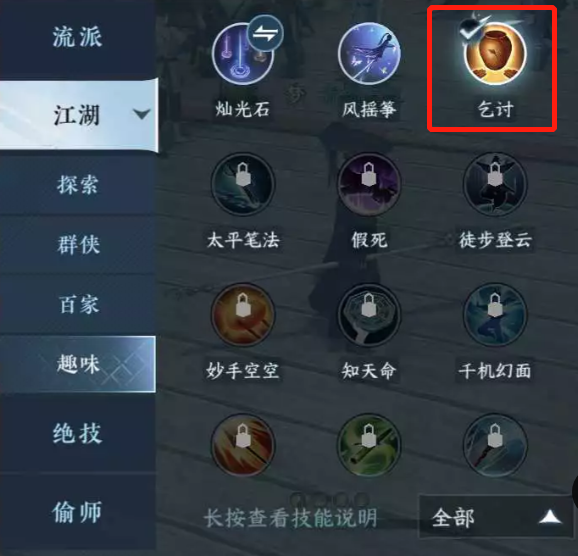
Task: Tap the locked 假死 skill icon
Action: pos(369,184)
